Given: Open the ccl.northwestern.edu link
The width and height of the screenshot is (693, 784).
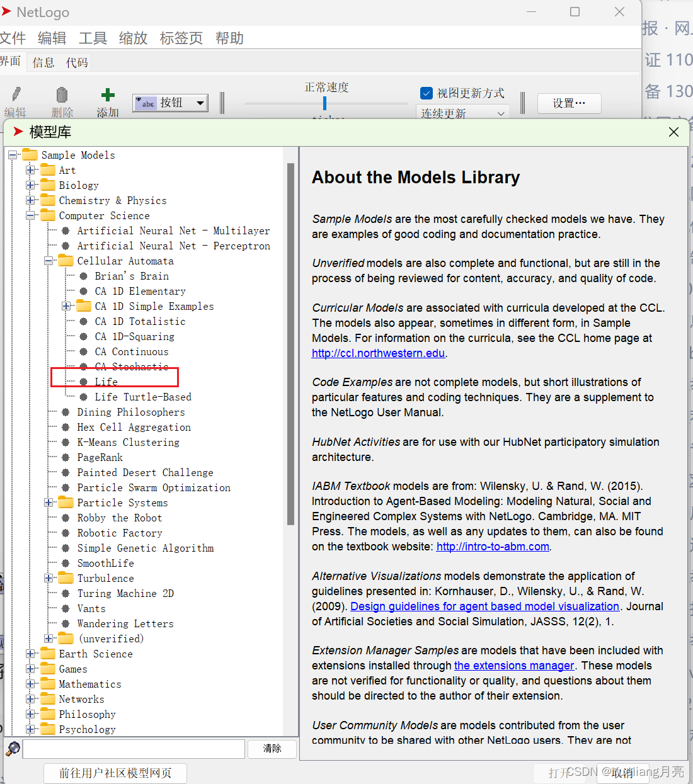Looking at the screenshot, I should tap(379, 353).
